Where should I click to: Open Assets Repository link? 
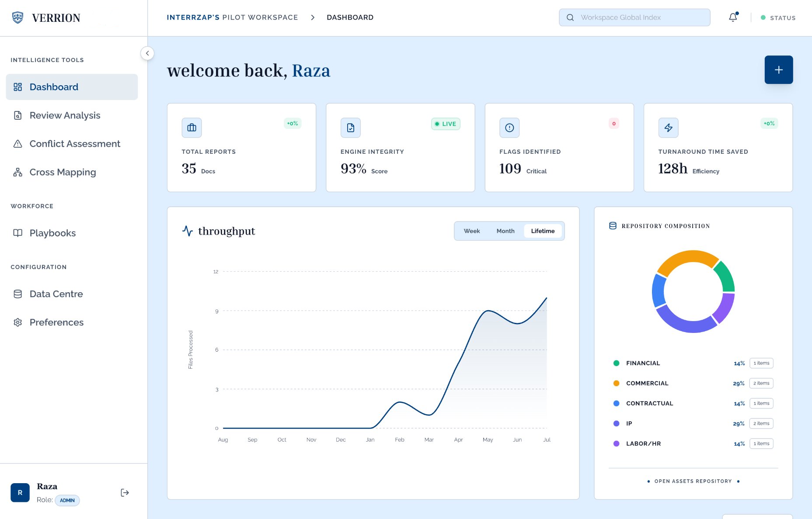tap(693, 481)
